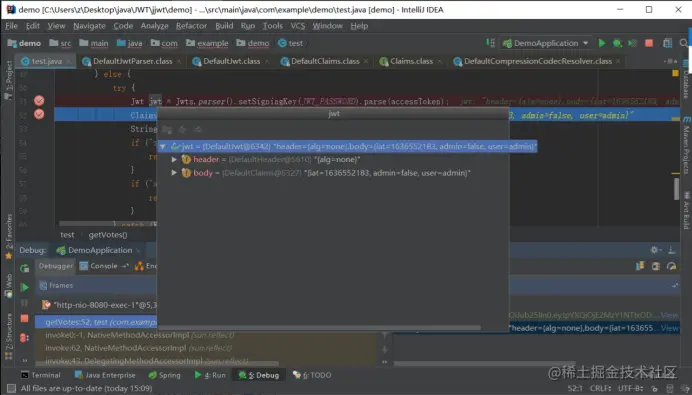Open the Database side panel
This screenshot has height=395, width=692.
pyautogui.click(x=686, y=79)
